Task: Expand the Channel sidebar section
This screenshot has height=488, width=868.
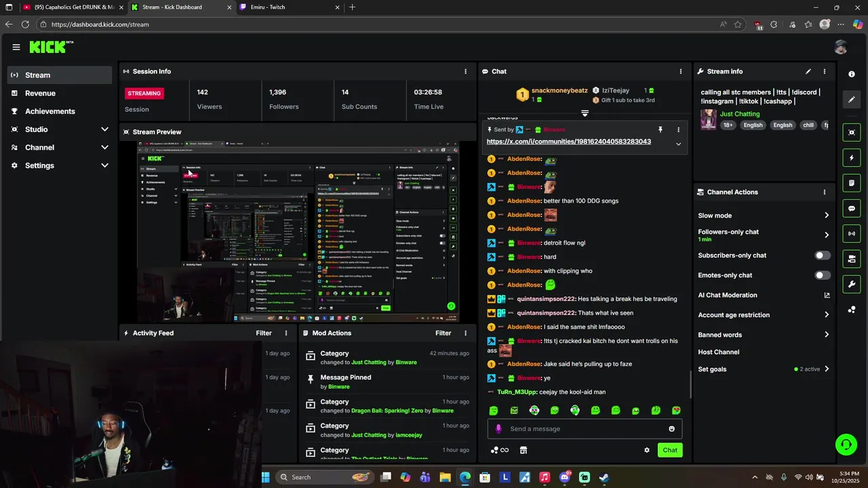Action: pos(104,147)
